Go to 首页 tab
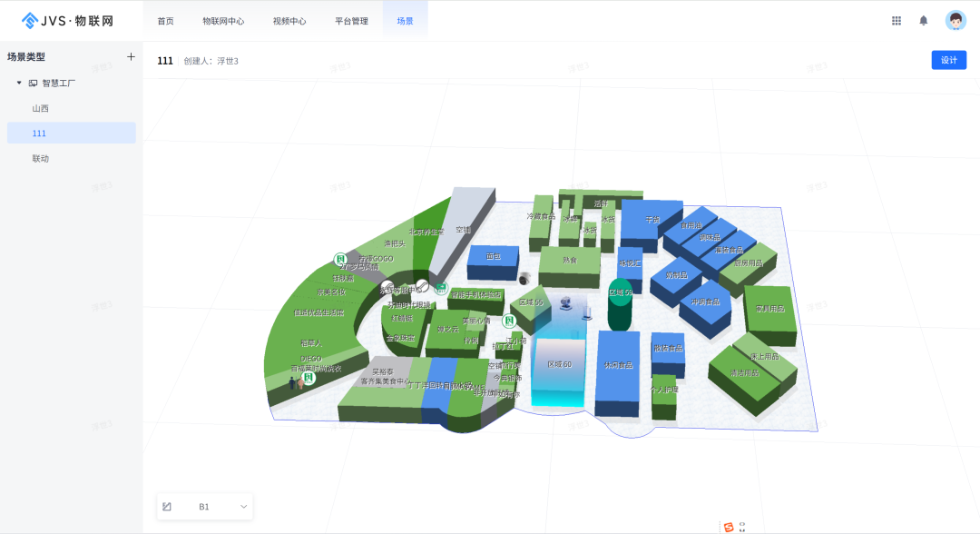980x534 pixels. pyautogui.click(x=166, y=21)
